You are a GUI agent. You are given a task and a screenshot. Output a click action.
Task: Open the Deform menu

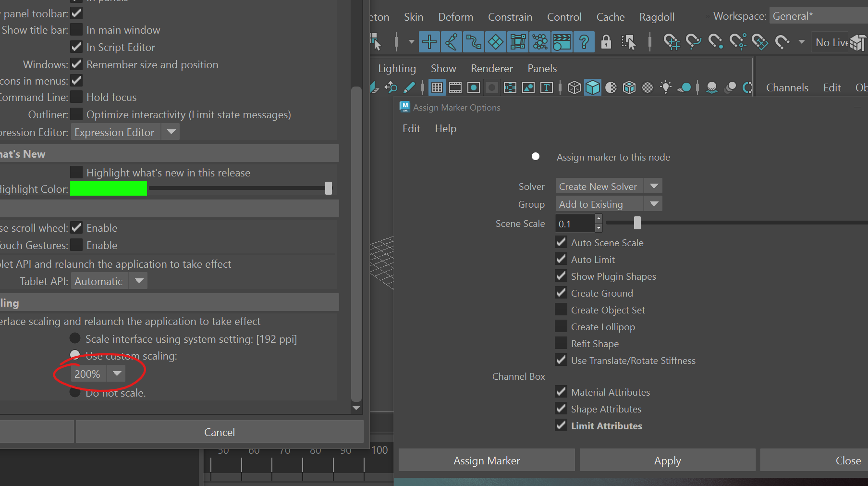pos(455,17)
